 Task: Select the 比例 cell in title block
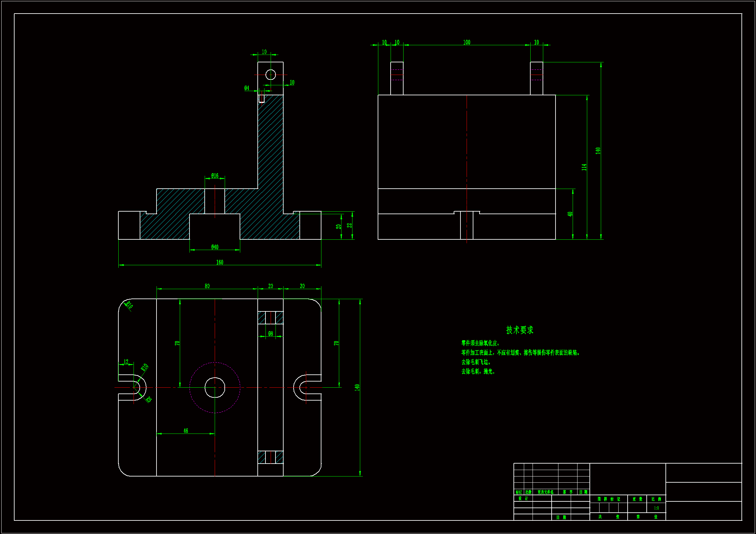click(x=656, y=499)
